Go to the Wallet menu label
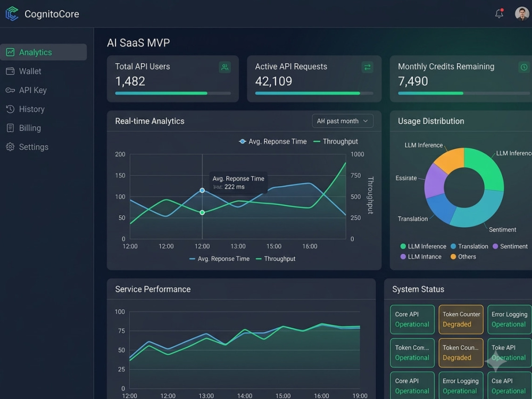This screenshot has width=532, height=399. click(x=30, y=71)
